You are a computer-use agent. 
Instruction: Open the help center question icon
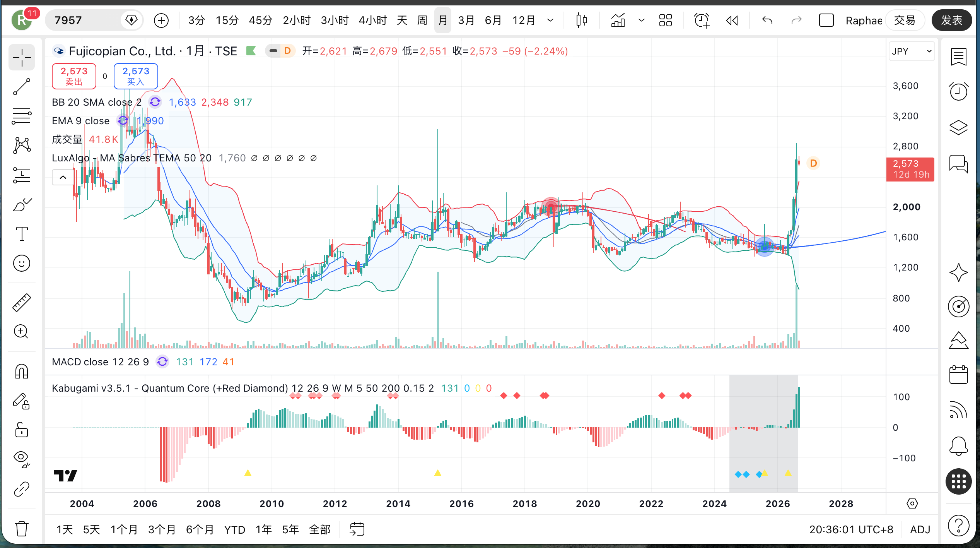pyautogui.click(x=959, y=526)
